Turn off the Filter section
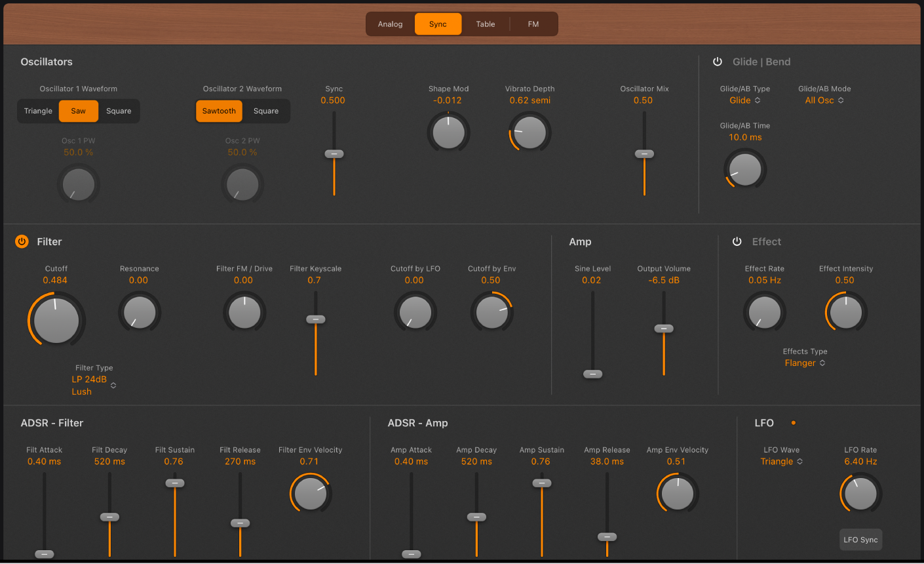 [21, 241]
